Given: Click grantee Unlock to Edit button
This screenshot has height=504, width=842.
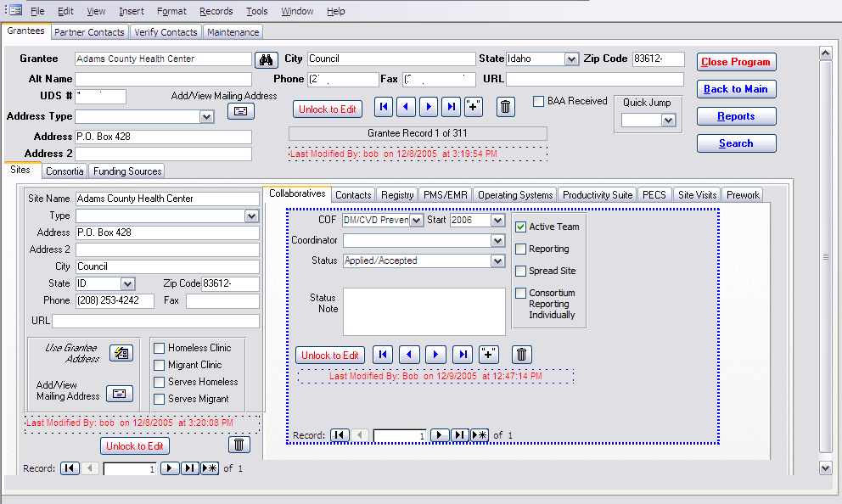Looking at the screenshot, I should tap(328, 109).
